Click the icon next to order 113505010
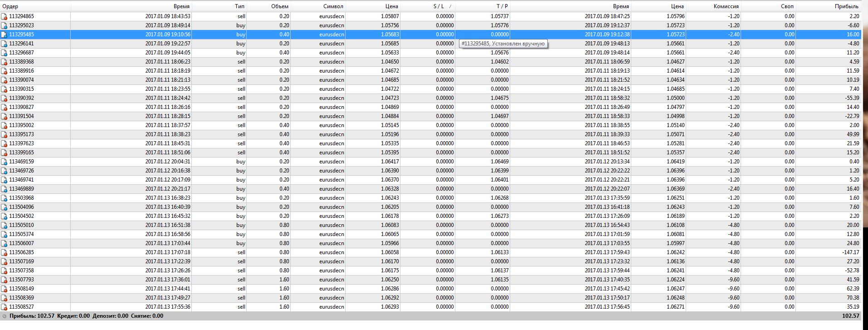Screen dimensions: 868x330 4,225
